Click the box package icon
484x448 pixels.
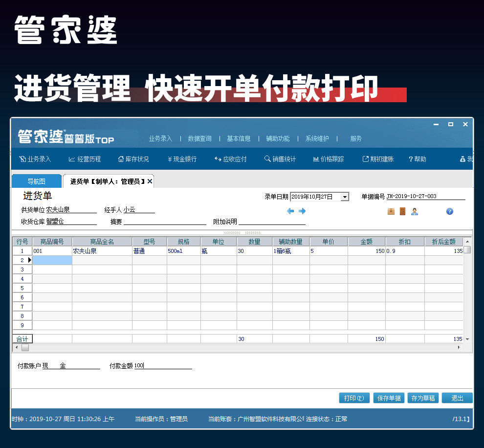click(391, 211)
